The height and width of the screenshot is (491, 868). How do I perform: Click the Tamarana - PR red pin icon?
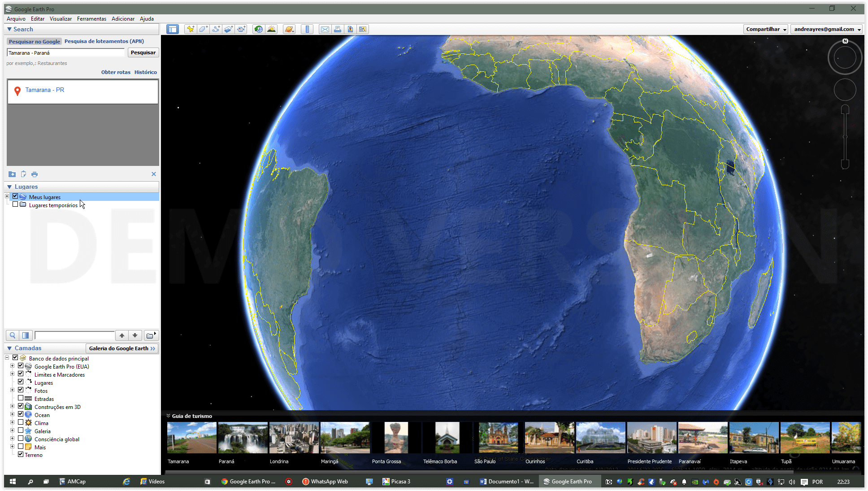point(17,91)
